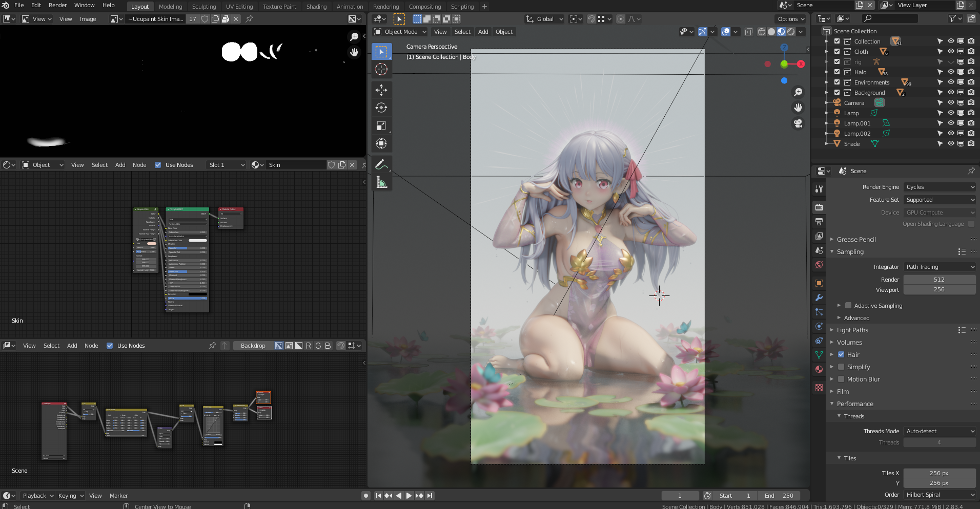Pick the Scale tool
This screenshot has width=980, height=509.
click(381, 125)
